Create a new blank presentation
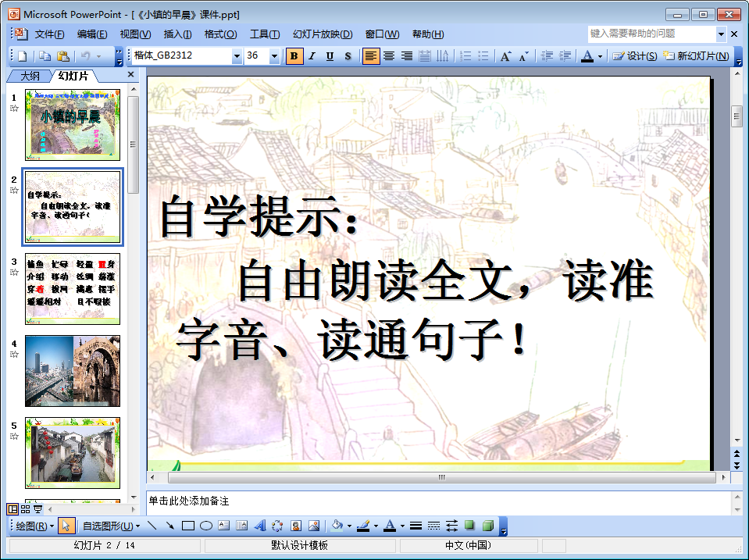The height and width of the screenshot is (560, 749). tap(22, 56)
